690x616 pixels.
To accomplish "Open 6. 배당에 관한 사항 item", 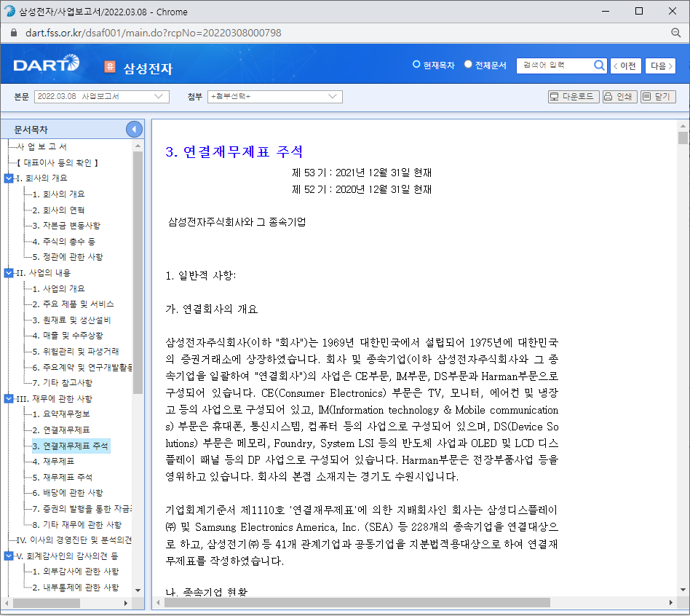I will [x=68, y=493].
